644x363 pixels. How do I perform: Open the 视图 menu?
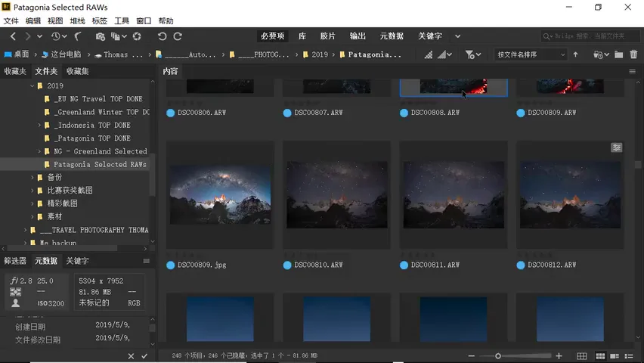coord(55,21)
